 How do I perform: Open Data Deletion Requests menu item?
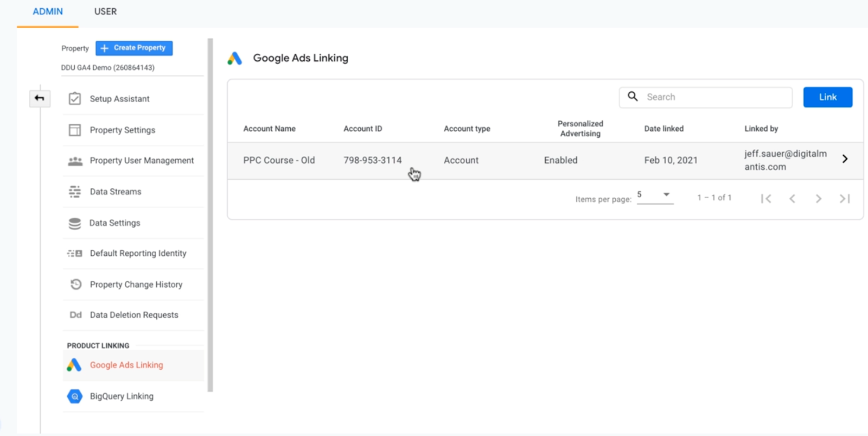click(133, 315)
